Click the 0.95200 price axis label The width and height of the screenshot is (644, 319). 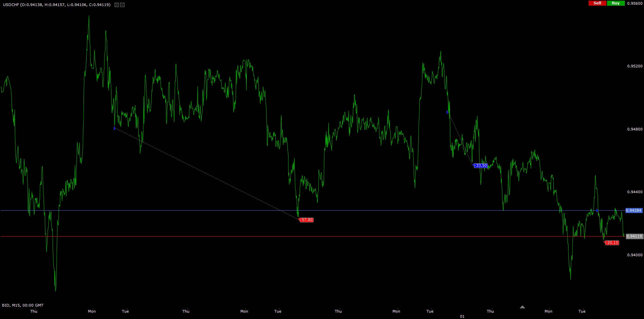pos(635,66)
